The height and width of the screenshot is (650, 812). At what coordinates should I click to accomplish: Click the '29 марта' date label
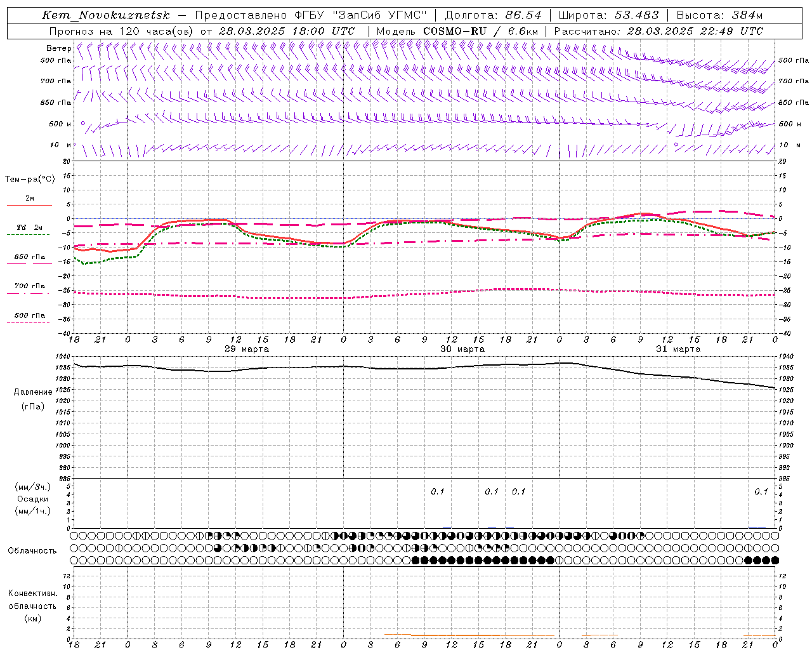[247, 349]
